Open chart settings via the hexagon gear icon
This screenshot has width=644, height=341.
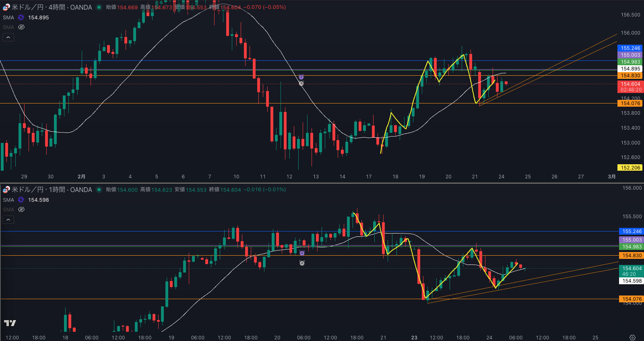(x=632, y=337)
